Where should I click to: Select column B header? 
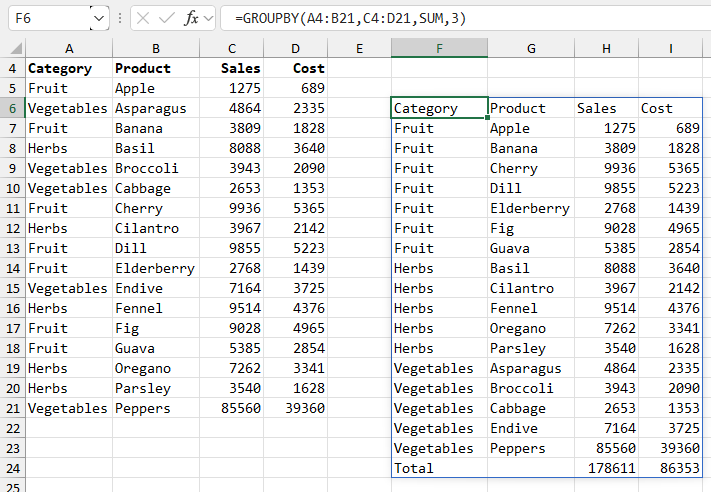click(156, 48)
